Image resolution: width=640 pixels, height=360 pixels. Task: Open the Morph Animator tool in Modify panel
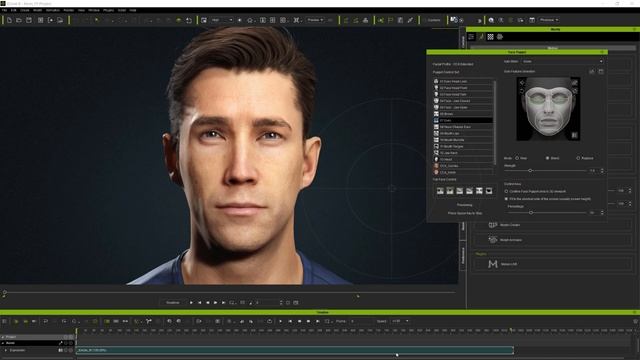(553, 240)
